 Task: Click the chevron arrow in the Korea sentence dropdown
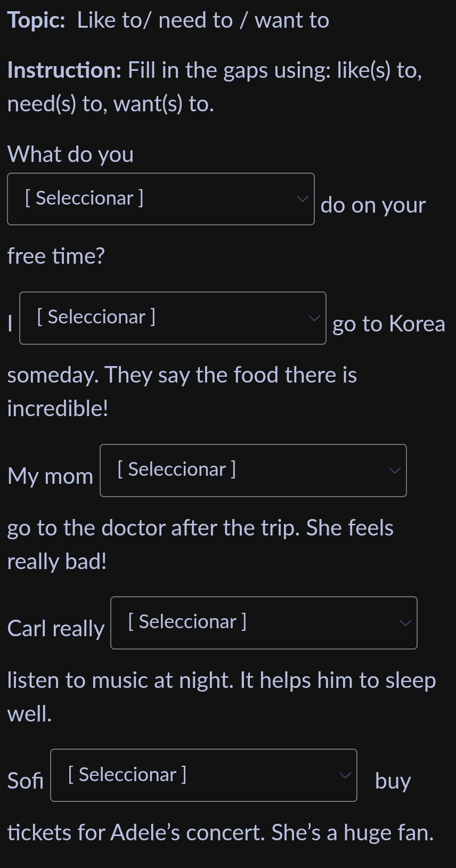[314, 318]
